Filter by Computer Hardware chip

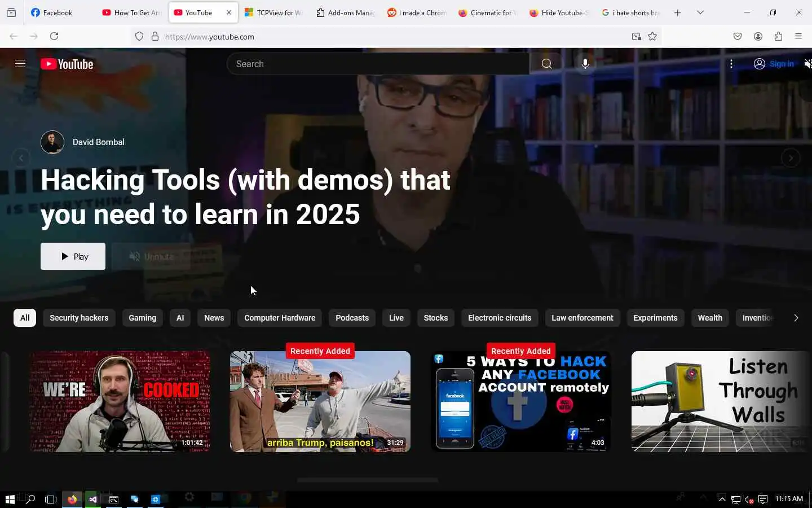280,318
